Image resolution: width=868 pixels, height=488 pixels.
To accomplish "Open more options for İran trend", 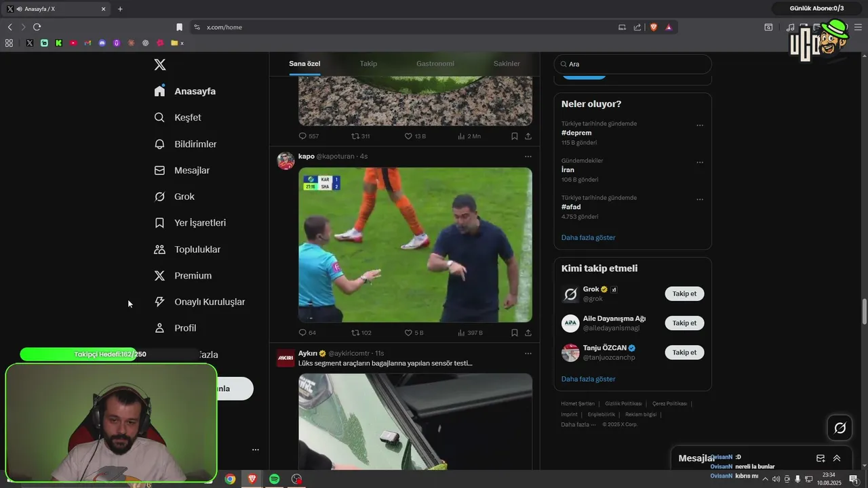I will (700, 163).
